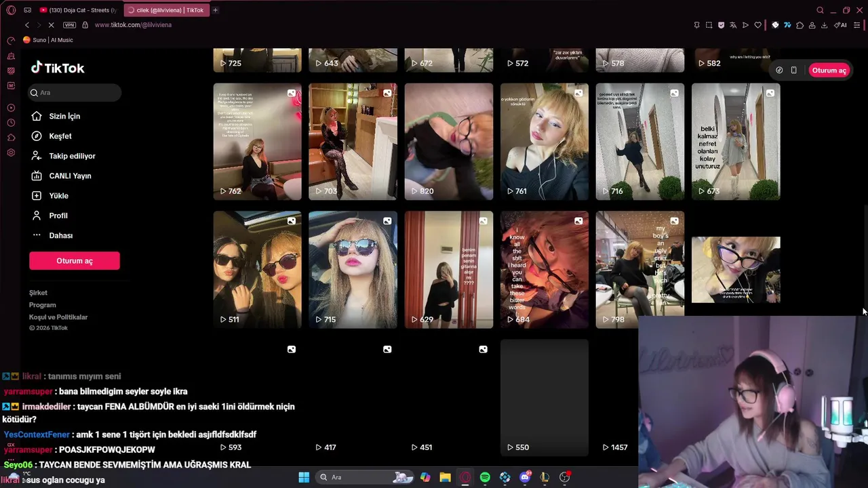Open the easy setup sliders icon
Image resolution: width=868 pixels, height=488 pixels.
[857, 25]
